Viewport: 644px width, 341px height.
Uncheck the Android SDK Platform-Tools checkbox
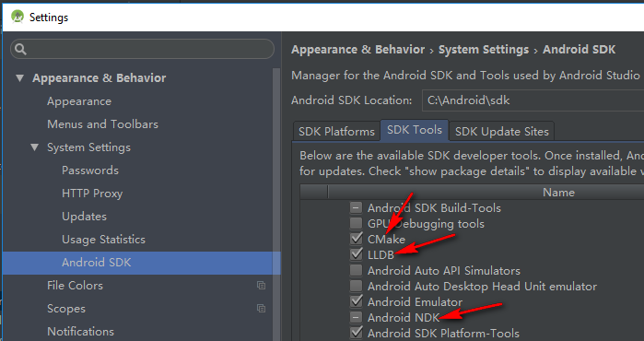click(x=357, y=333)
